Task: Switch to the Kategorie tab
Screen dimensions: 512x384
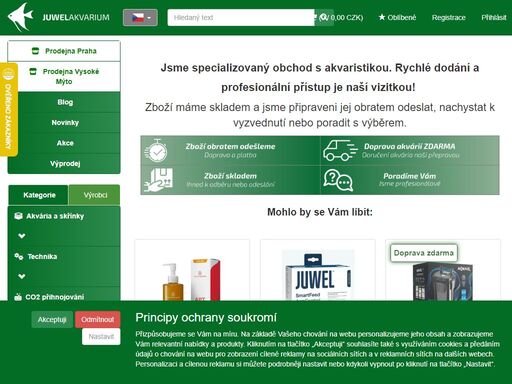Action: point(39,195)
